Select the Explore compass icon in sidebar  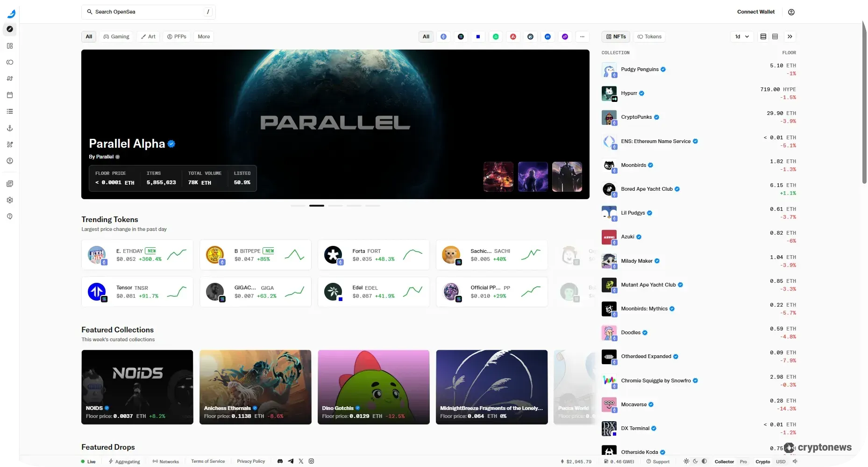point(10,29)
